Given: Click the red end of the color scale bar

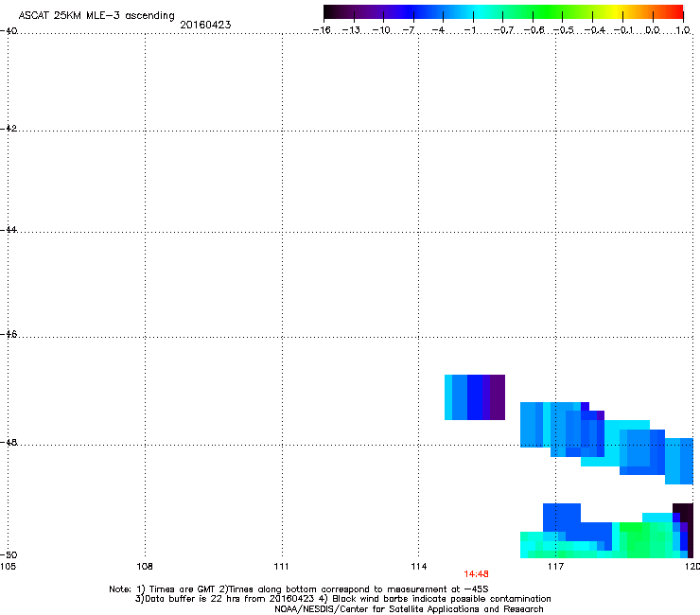Looking at the screenshot, I should click(x=676, y=12).
